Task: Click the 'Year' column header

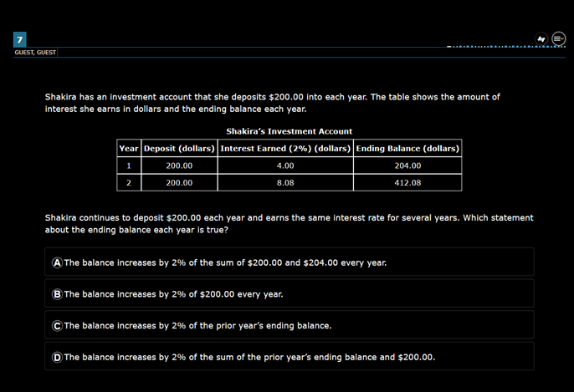Action: pyautogui.click(x=129, y=149)
